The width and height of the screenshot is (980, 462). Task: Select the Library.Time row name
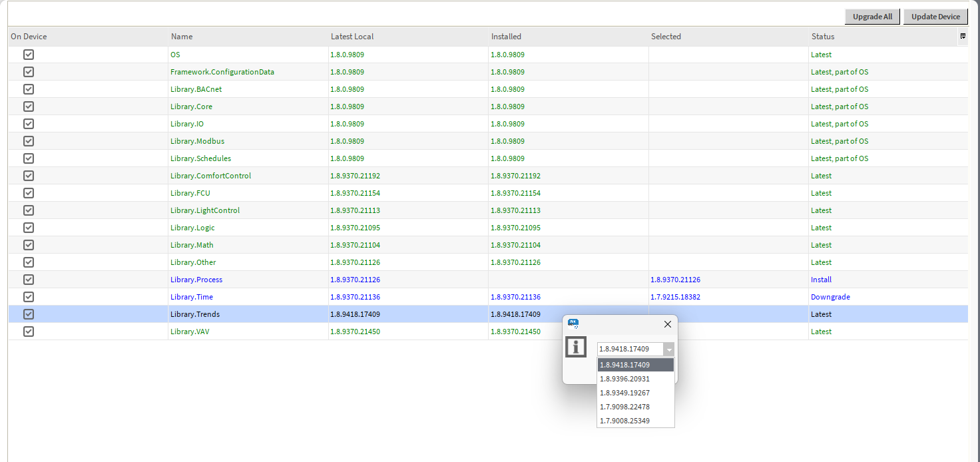click(x=192, y=297)
